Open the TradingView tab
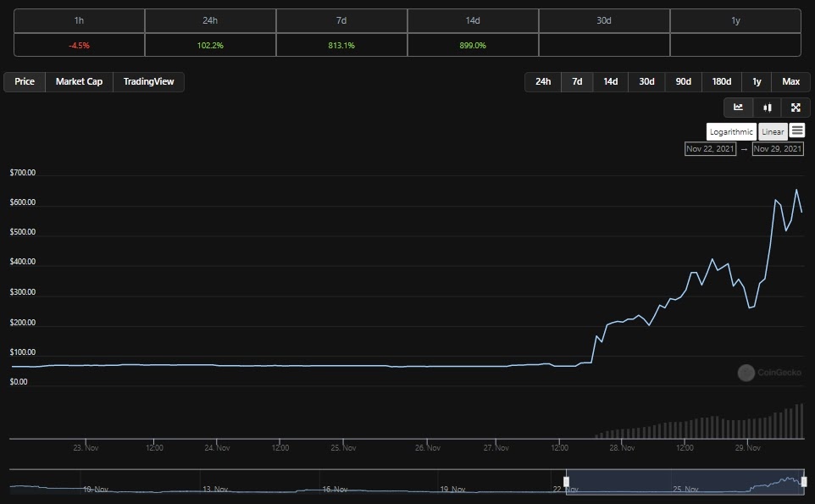 click(148, 82)
